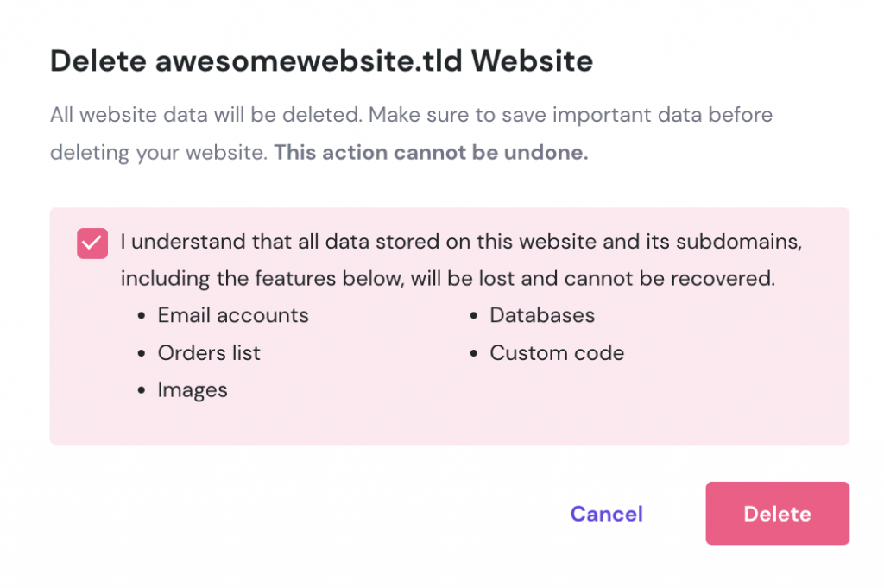
Task: Click 'Make sure to save important data' sentence
Action: coord(561,115)
